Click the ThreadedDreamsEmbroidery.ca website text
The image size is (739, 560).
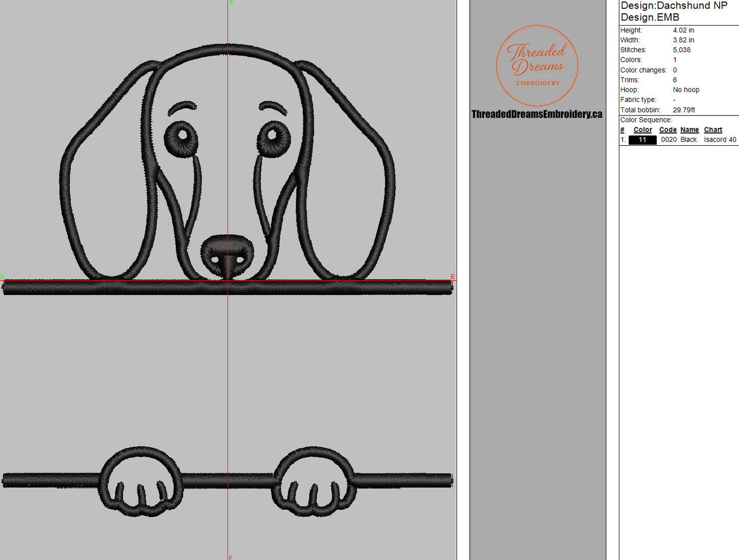click(x=536, y=114)
